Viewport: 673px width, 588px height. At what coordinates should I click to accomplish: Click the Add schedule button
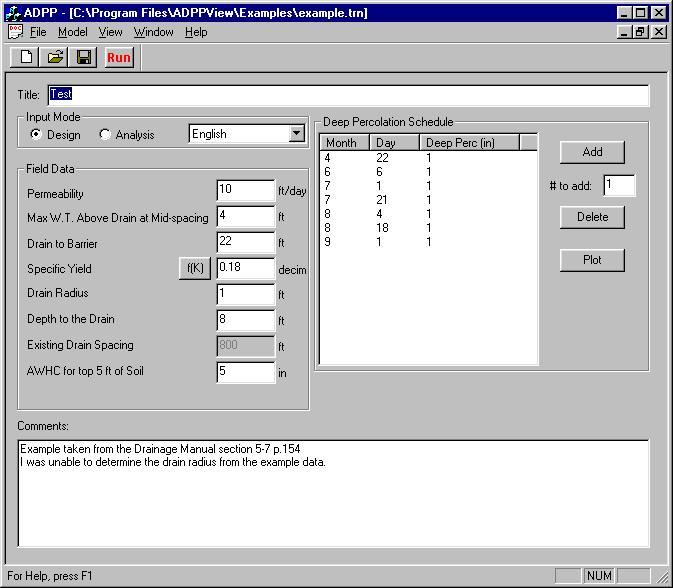592,152
